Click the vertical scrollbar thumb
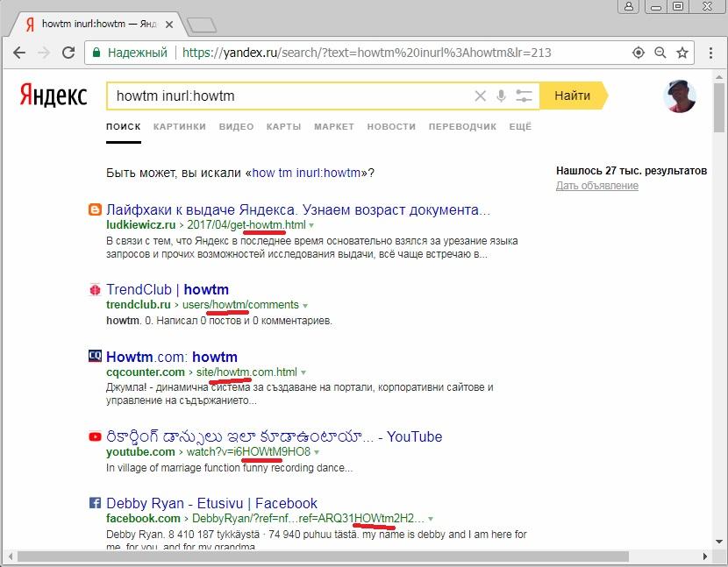Viewport: 728px width, 567px height. tap(719, 107)
